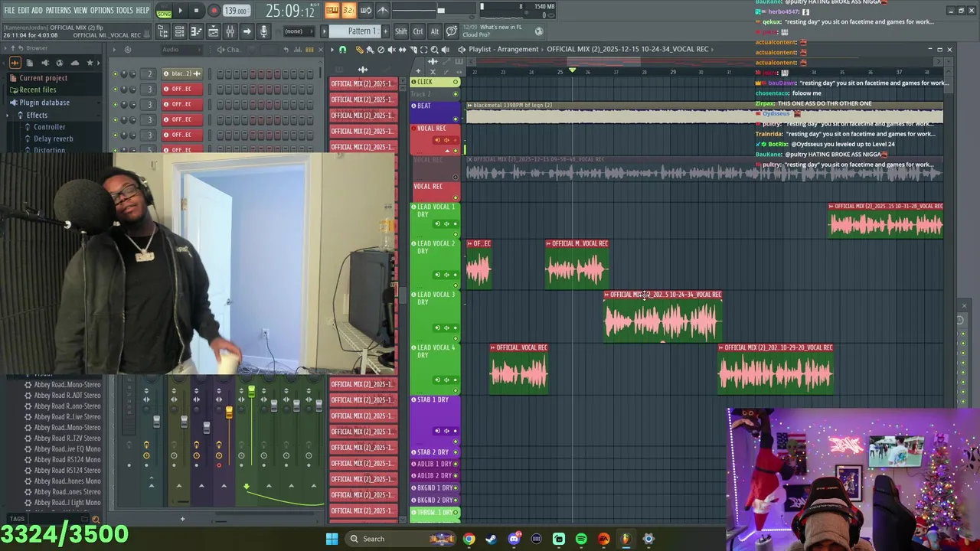Select the Select tool in playlist toolbar
Viewport: 980px width, 551px height.
(424, 50)
